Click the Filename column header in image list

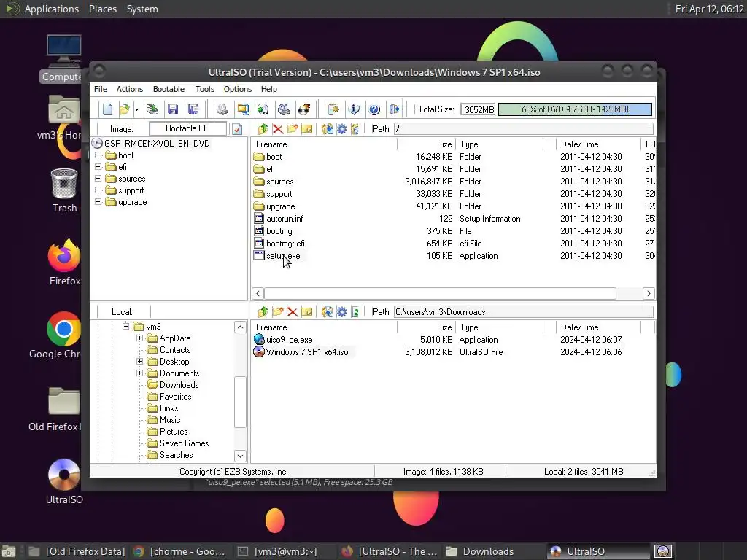(x=324, y=144)
